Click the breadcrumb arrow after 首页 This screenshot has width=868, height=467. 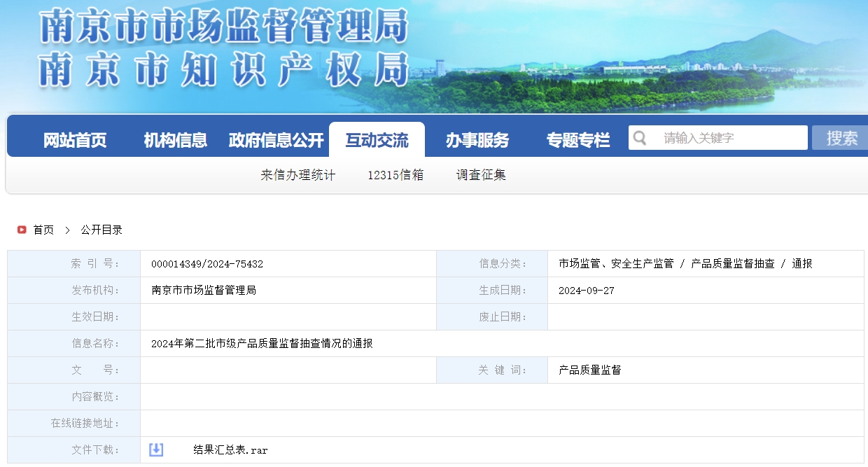click(67, 230)
